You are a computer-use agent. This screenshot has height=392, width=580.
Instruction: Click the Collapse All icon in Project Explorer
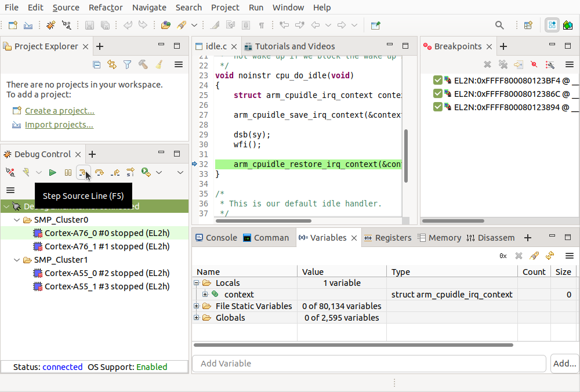pos(97,65)
